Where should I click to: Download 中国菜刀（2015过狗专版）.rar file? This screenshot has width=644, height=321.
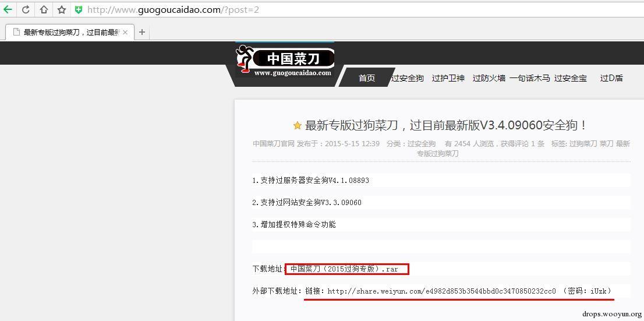[x=344, y=269]
